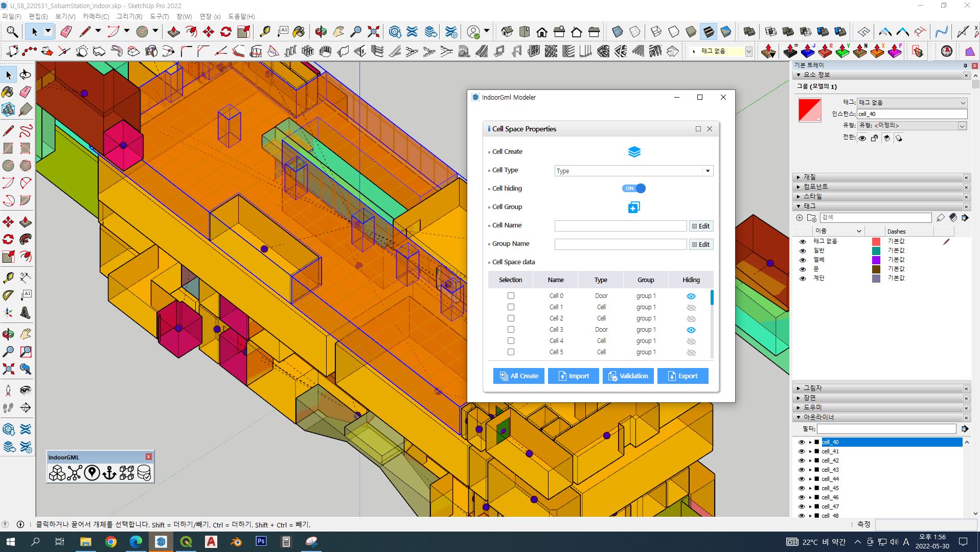This screenshot has width=980, height=552.
Task: Select the Push/Pull tool in top toolbar
Action: [x=174, y=32]
